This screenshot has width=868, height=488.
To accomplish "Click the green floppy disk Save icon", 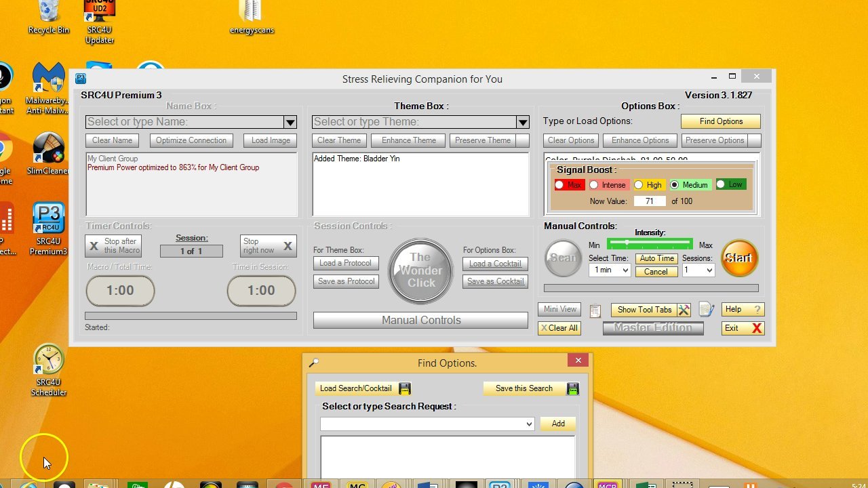I will pyautogui.click(x=572, y=388).
